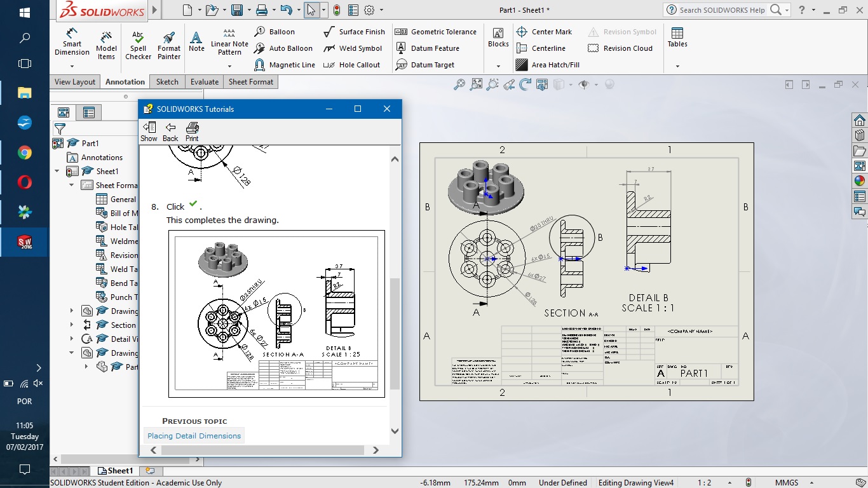868x488 pixels.
Task: Add a Geometric Tolerance
Action: pyautogui.click(x=436, y=32)
